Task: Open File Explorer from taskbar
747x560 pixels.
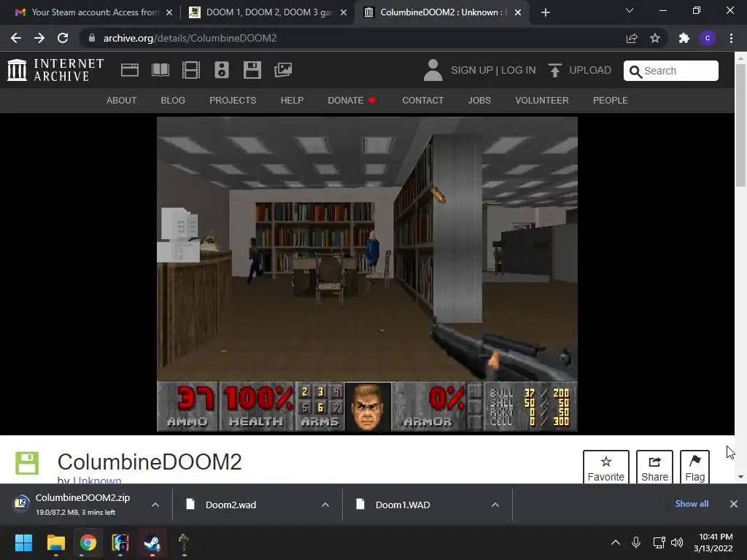Action: (55, 542)
